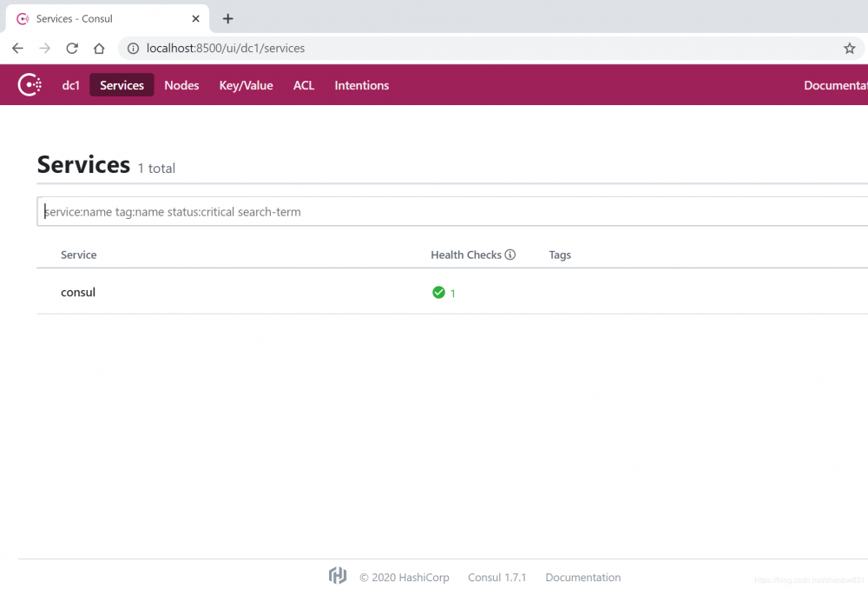View site information icon in address bar

tap(133, 48)
